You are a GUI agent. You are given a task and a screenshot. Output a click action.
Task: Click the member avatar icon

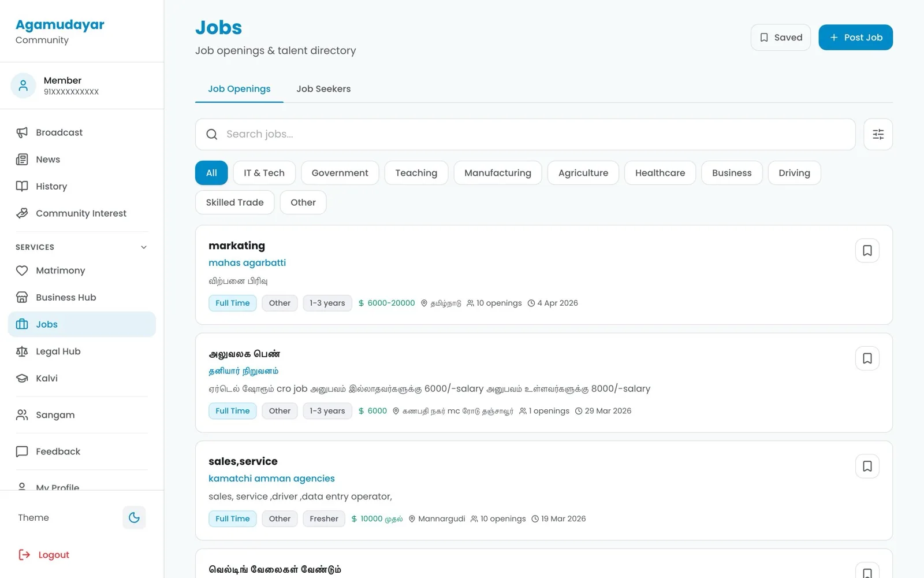click(x=23, y=86)
